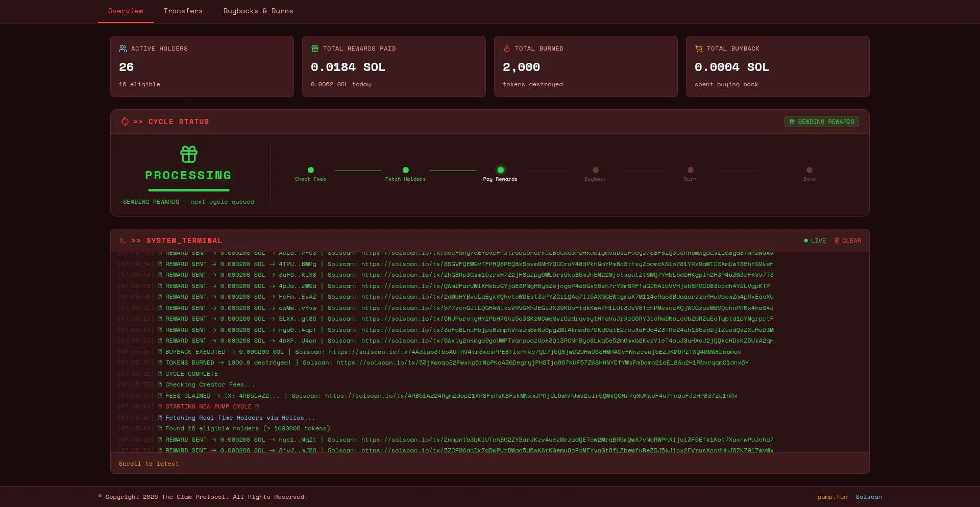Click the PROCESSING status text
980x507 pixels.
point(188,175)
